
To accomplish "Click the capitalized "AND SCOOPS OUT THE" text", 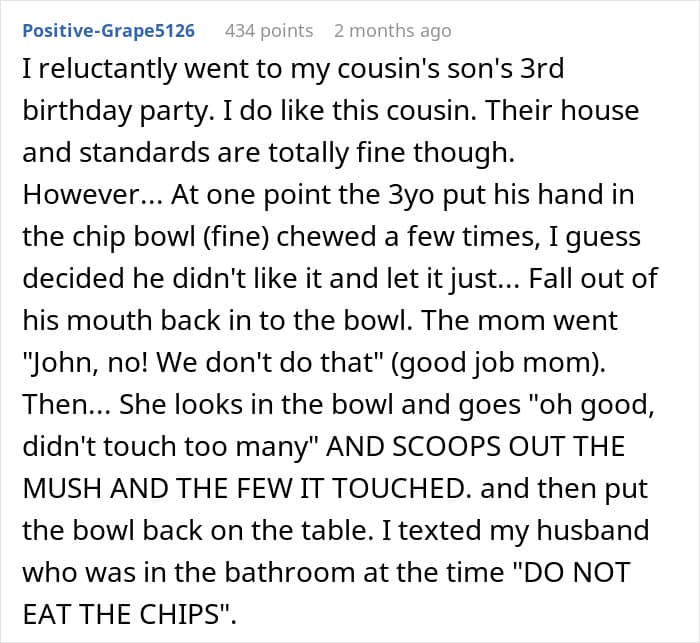I will [x=475, y=447].
